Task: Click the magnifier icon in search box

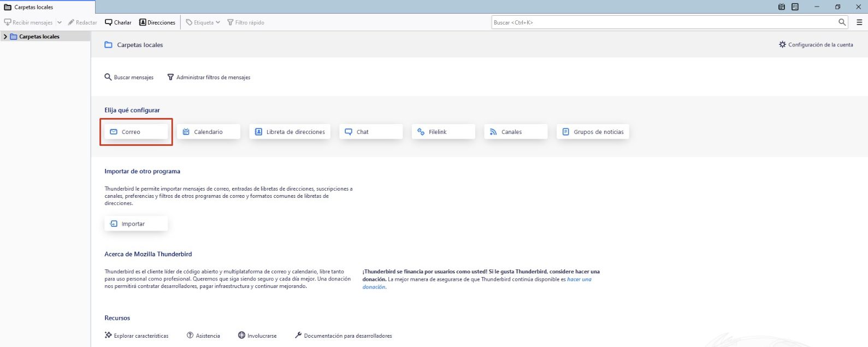Action: 842,22
